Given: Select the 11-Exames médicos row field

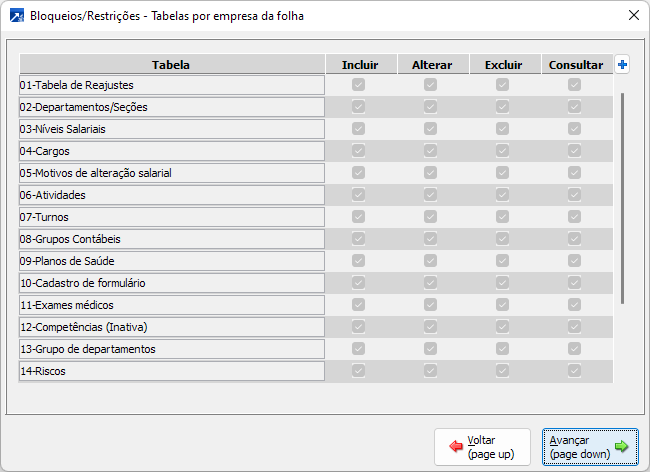Looking at the screenshot, I should click(172, 305).
